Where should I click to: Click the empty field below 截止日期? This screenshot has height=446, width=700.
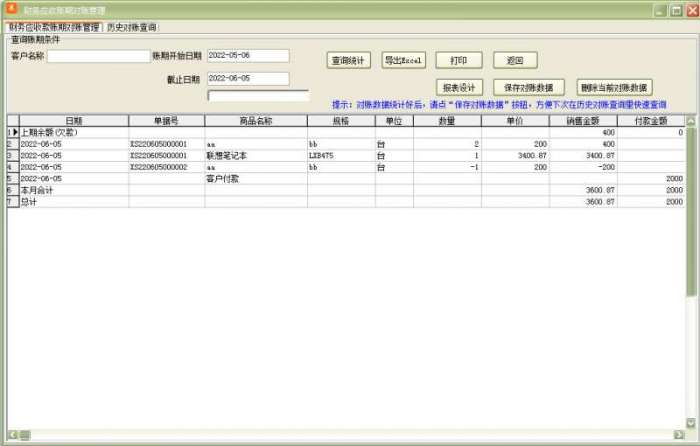pyautogui.click(x=258, y=96)
